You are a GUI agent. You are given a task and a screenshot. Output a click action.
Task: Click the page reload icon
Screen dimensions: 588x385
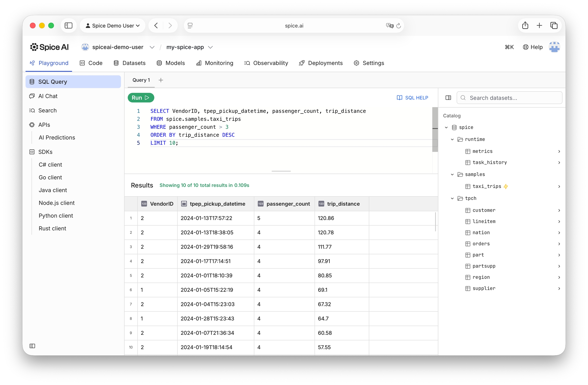pyautogui.click(x=399, y=25)
